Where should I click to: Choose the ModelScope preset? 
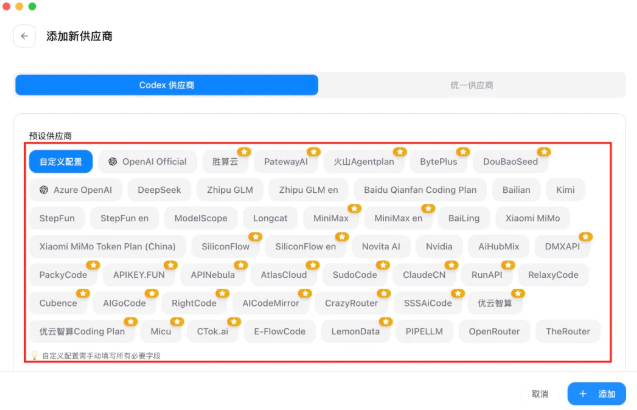201,218
